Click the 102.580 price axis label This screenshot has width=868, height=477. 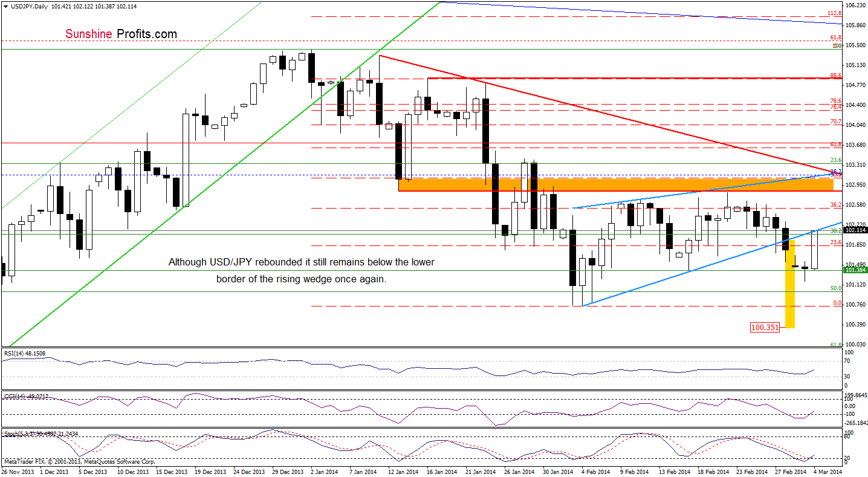(855, 204)
